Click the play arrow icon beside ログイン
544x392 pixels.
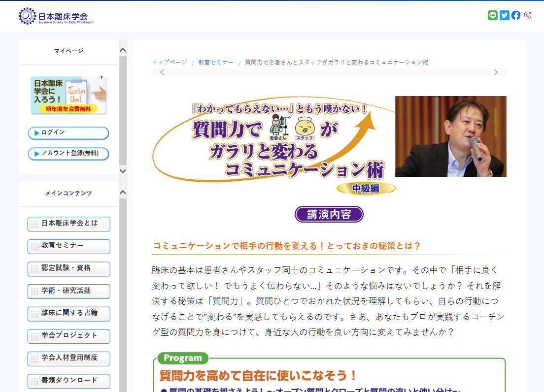(x=37, y=133)
